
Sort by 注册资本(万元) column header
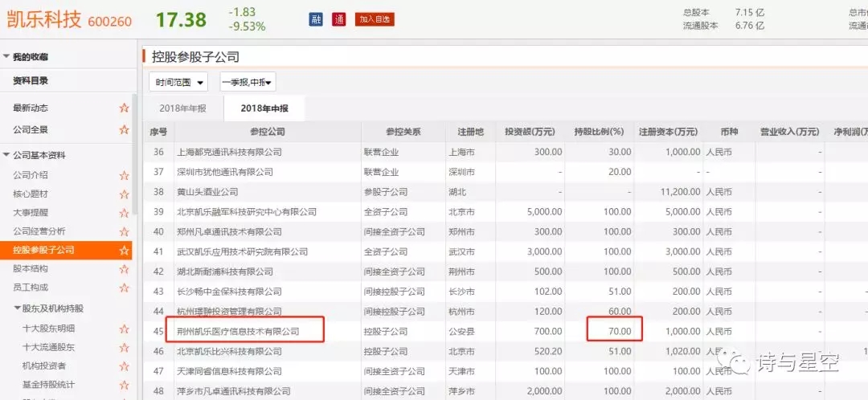click(668, 133)
